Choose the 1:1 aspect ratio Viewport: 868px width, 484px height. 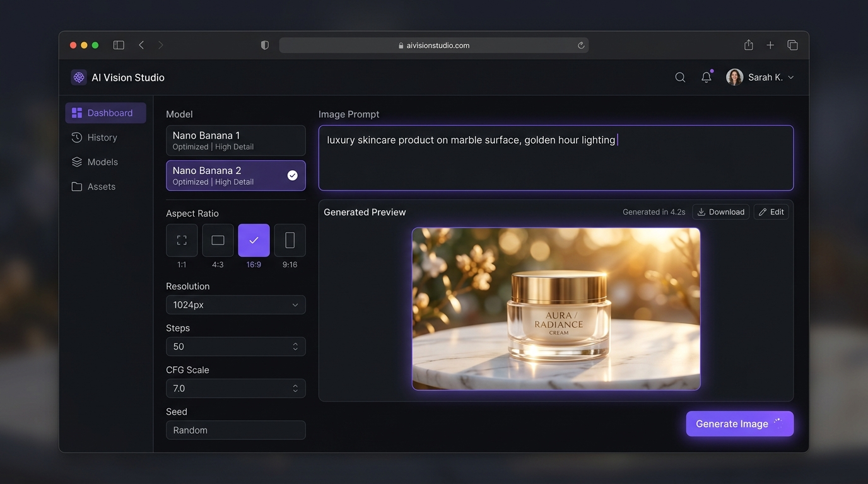[x=182, y=241]
